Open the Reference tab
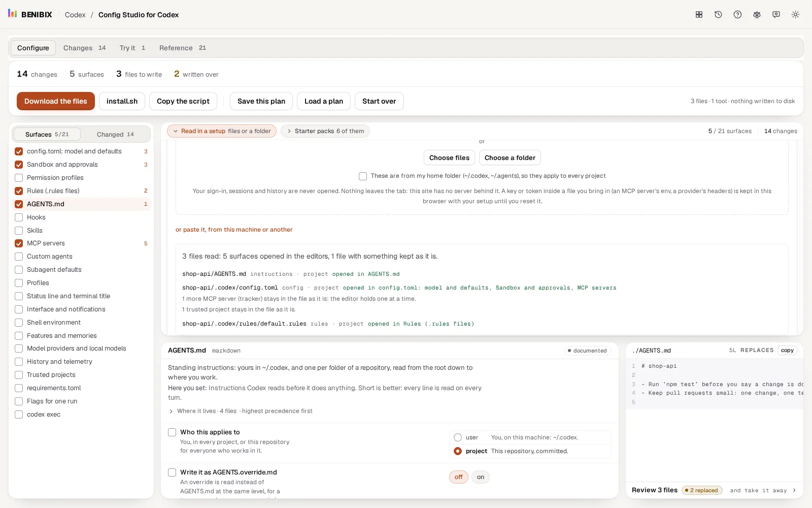Viewport: 812px width, 508px height. (182, 48)
